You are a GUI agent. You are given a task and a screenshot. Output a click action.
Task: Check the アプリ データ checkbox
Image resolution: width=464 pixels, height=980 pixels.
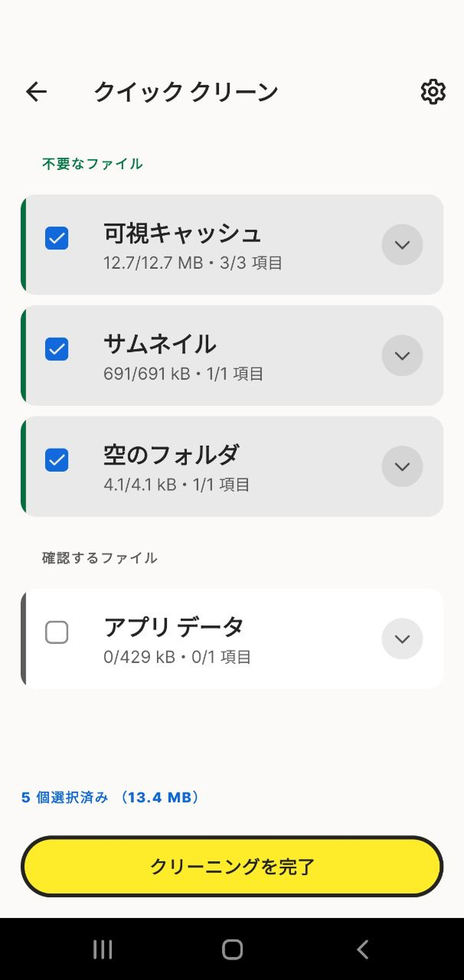(57, 632)
